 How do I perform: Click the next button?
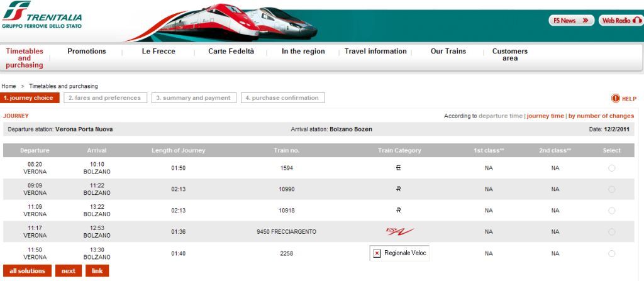(x=68, y=271)
